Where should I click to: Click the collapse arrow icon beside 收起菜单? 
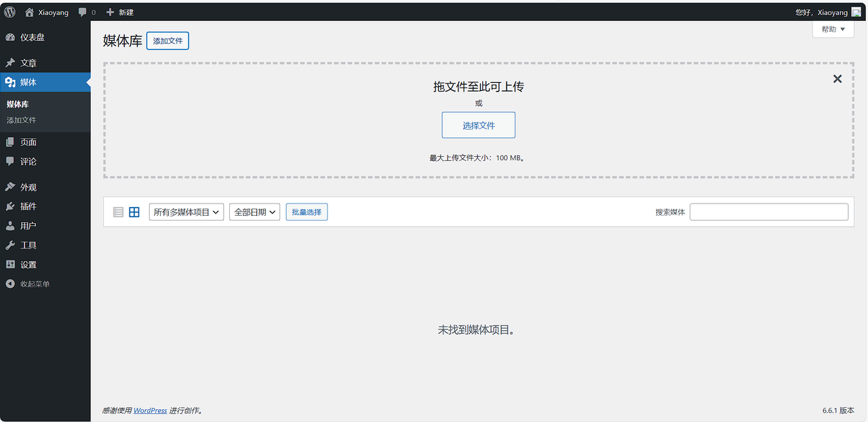10,284
